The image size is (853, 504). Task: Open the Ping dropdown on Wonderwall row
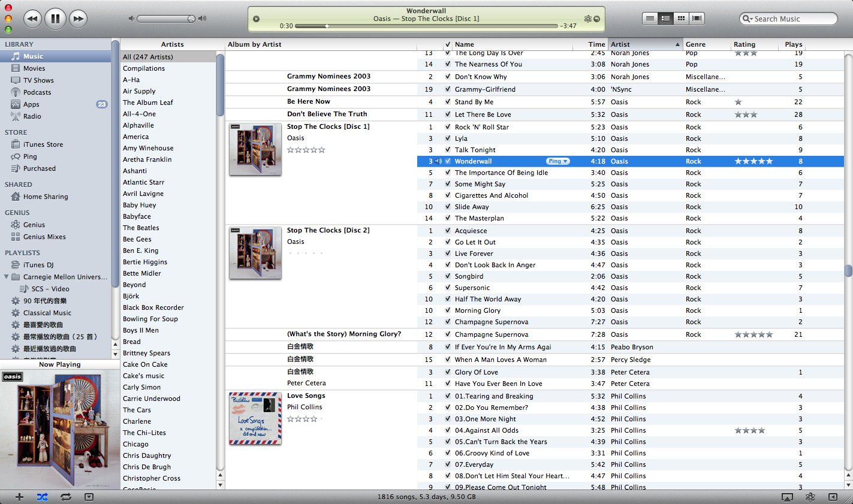coord(557,161)
